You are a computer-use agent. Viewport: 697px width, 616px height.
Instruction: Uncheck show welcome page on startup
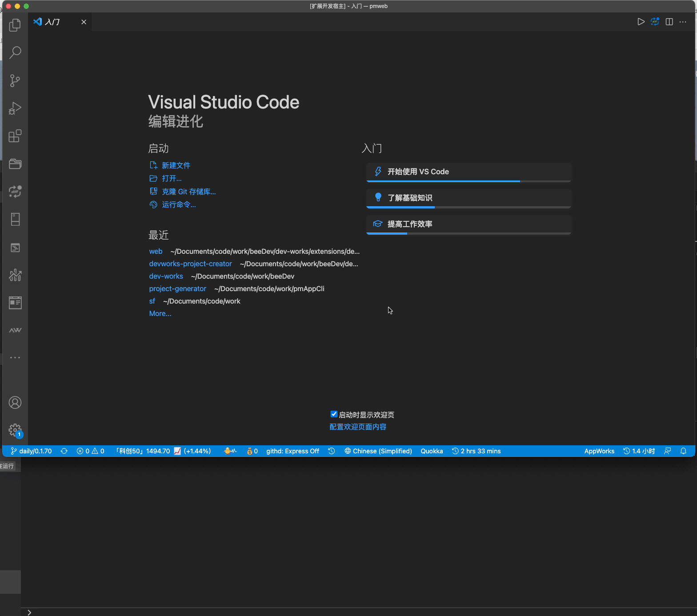click(x=334, y=414)
